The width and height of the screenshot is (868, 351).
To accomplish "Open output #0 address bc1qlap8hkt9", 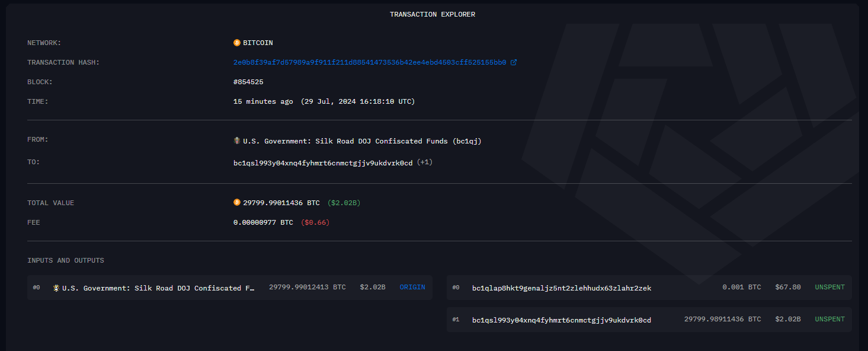I will click(x=561, y=288).
